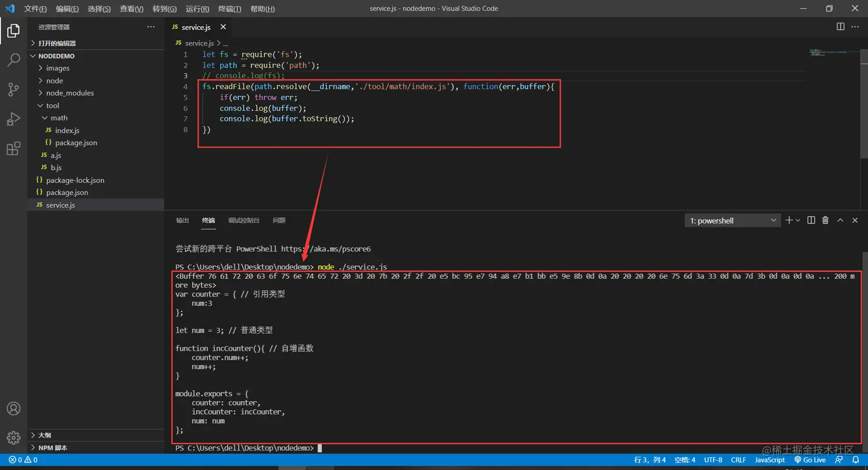
Task: Open the Help menu
Action: (x=262, y=9)
